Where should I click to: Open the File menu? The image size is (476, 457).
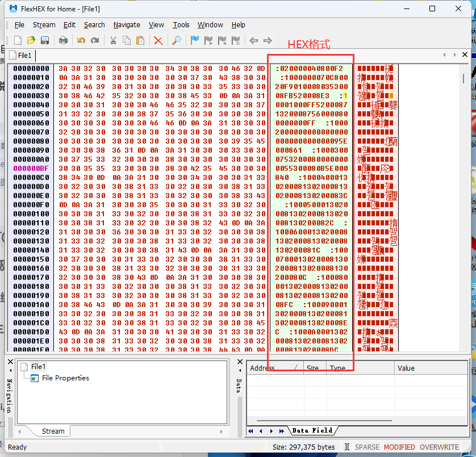point(19,25)
